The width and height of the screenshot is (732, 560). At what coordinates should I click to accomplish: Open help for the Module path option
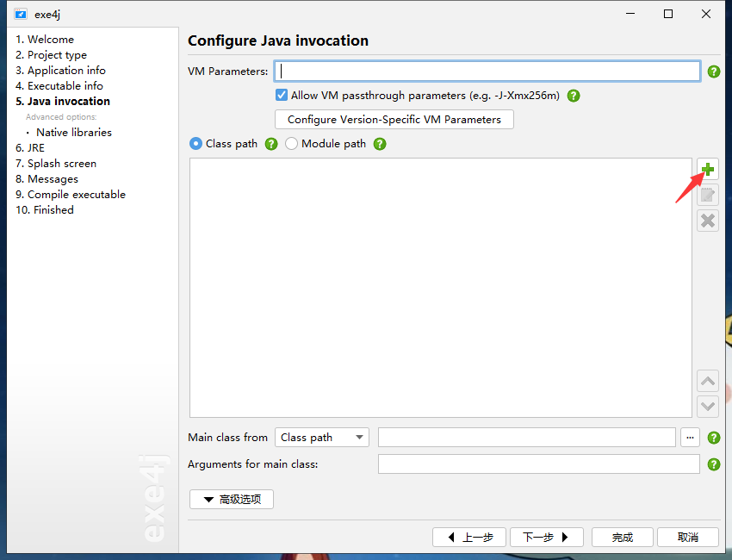pyautogui.click(x=380, y=144)
